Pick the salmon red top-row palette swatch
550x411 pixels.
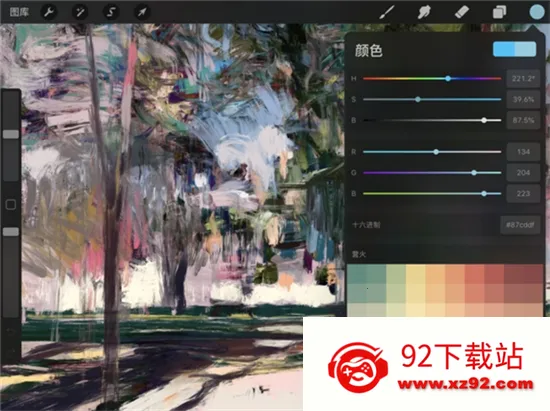[475, 274]
